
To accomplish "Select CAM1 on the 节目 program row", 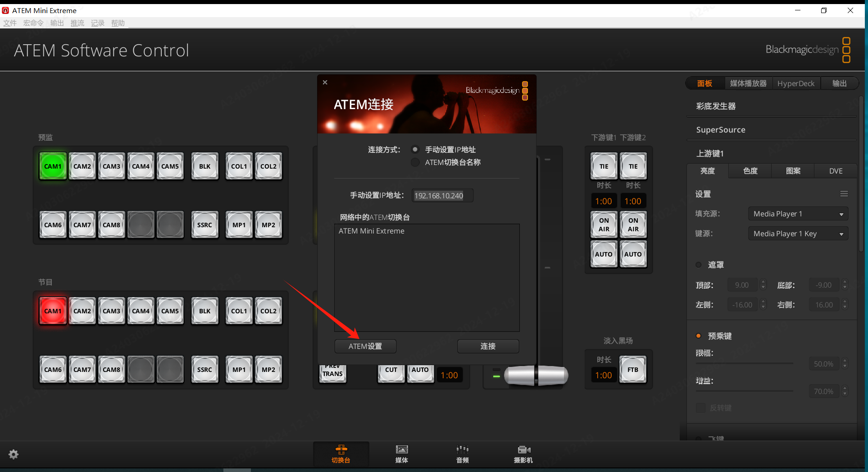I will point(53,311).
